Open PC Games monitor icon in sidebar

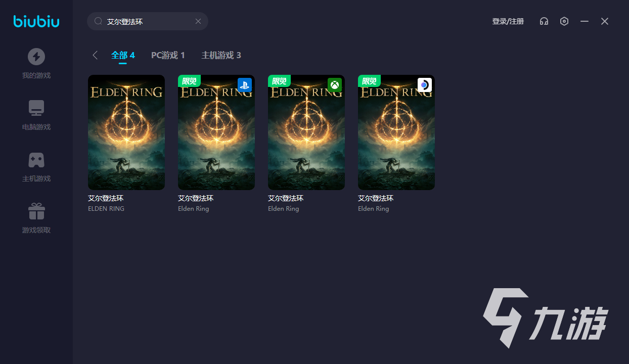pyautogui.click(x=36, y=108)
